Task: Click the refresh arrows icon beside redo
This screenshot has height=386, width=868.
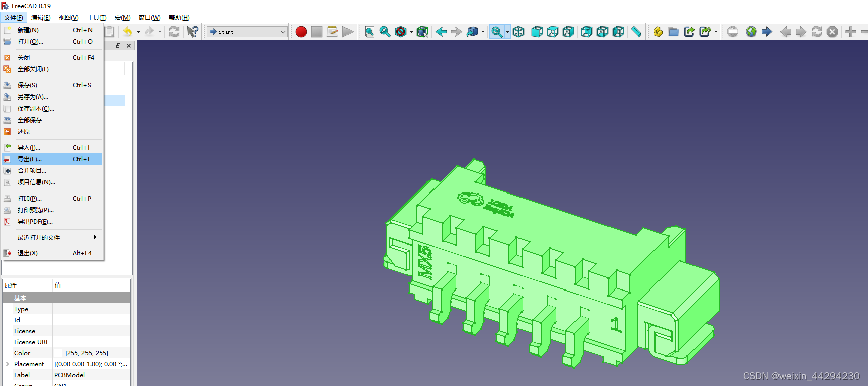Action: [174, 32]
